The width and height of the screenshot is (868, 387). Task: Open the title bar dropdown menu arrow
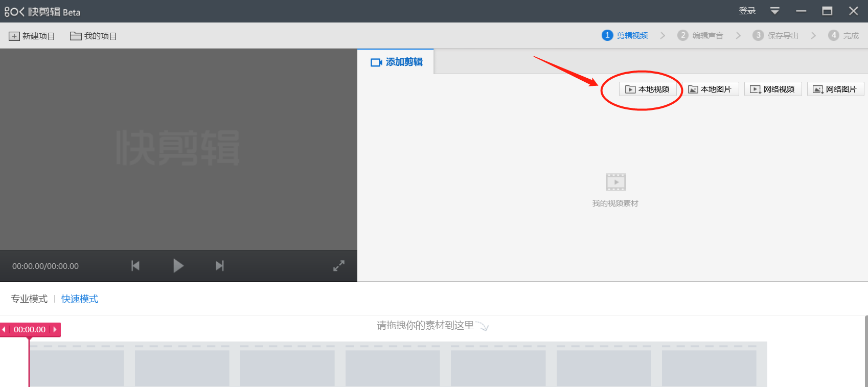(775, 11)
